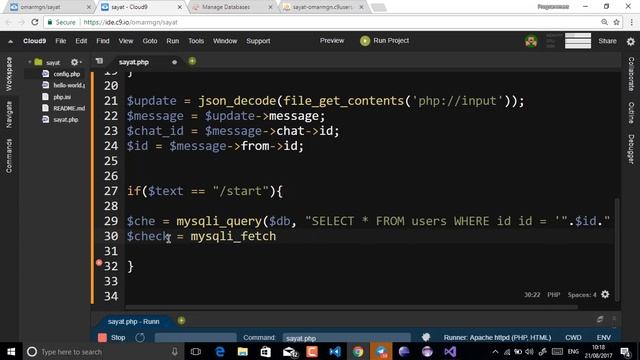The height and width of the screenshot is (360, 640).
Task: Open Cloud9 preferences gear icon
Action: coord(631,41)
